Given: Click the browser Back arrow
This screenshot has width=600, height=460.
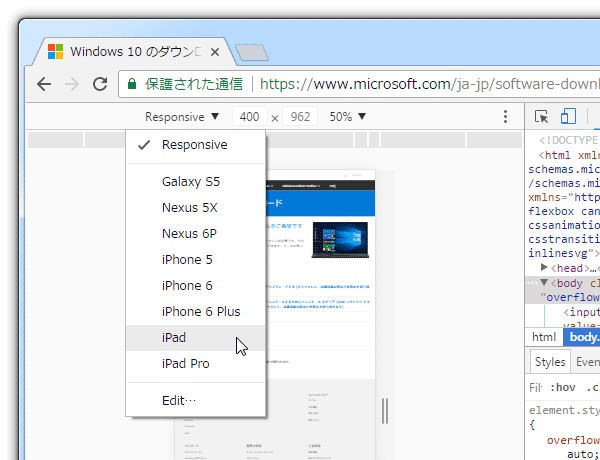Looking at the screenshot, I should click(44, 84).
